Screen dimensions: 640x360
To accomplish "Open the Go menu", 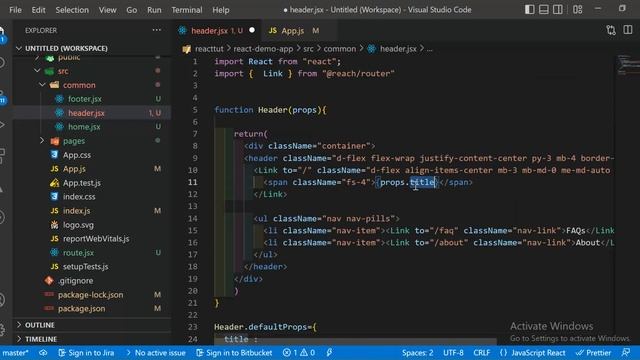I will pos(131,10).
